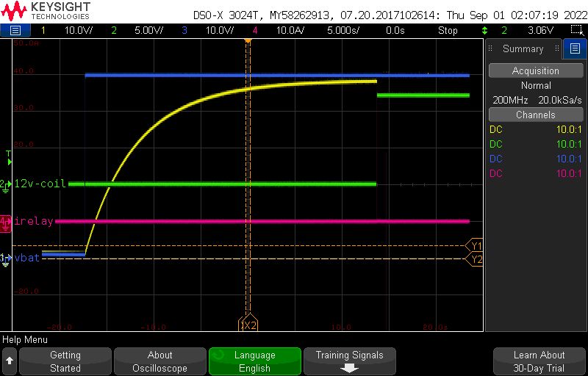Click pink DC channel 4 coupling row

(536, 173)
